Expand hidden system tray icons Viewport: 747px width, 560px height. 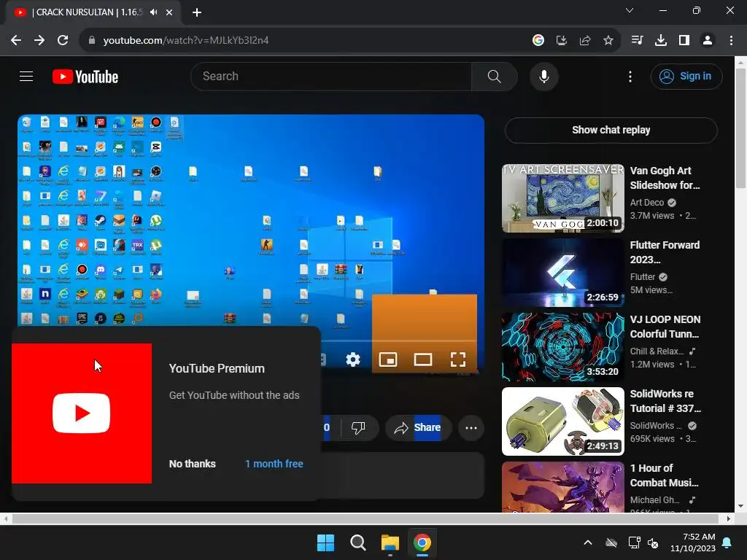(588, 542)
